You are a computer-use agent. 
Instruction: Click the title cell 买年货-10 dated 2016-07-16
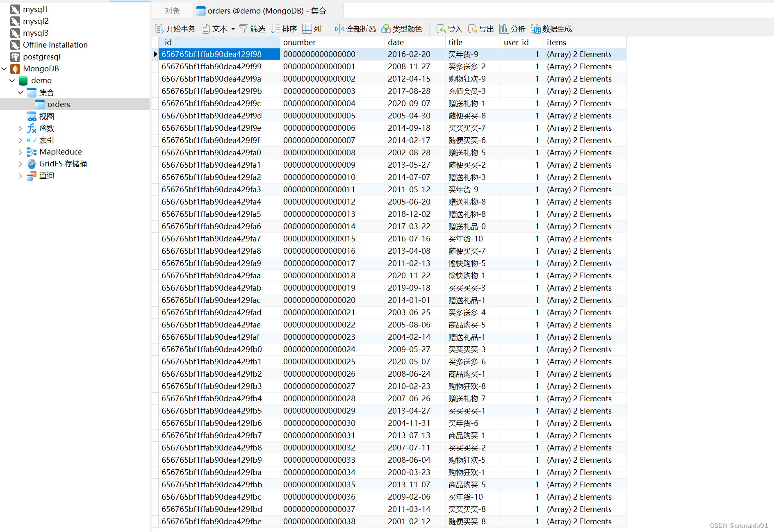[x=473, y=239]
